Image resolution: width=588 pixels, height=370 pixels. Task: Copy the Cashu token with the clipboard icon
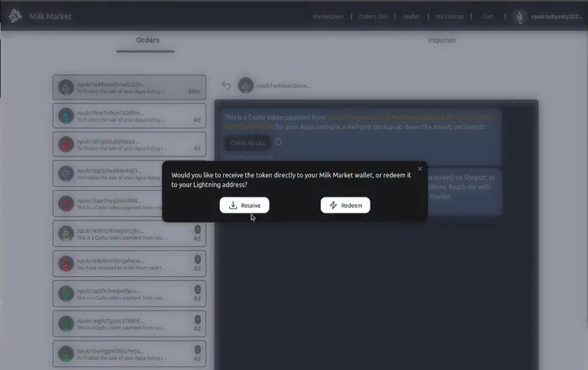278,142
